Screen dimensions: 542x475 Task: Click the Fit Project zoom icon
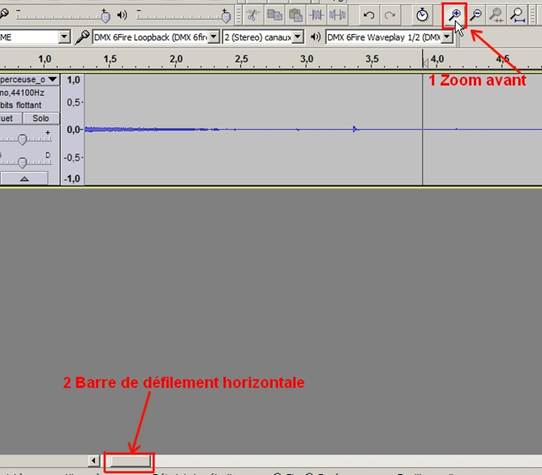517,15
